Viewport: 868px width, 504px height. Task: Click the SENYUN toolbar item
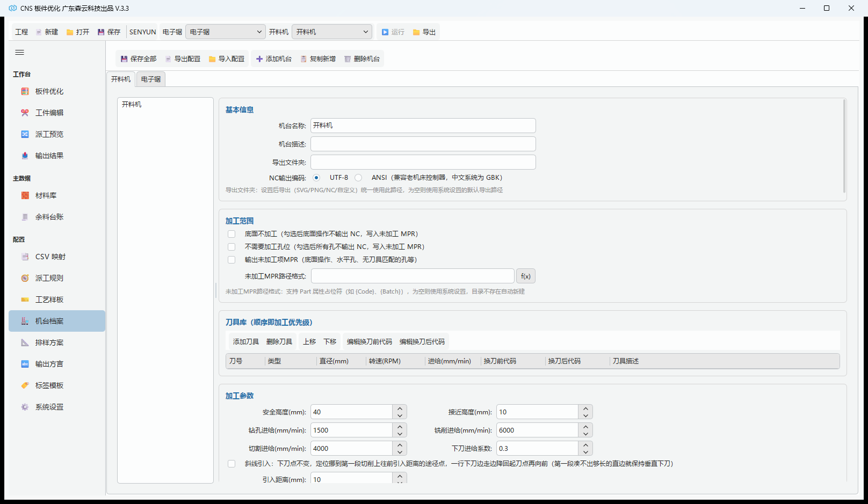[143, 32]
